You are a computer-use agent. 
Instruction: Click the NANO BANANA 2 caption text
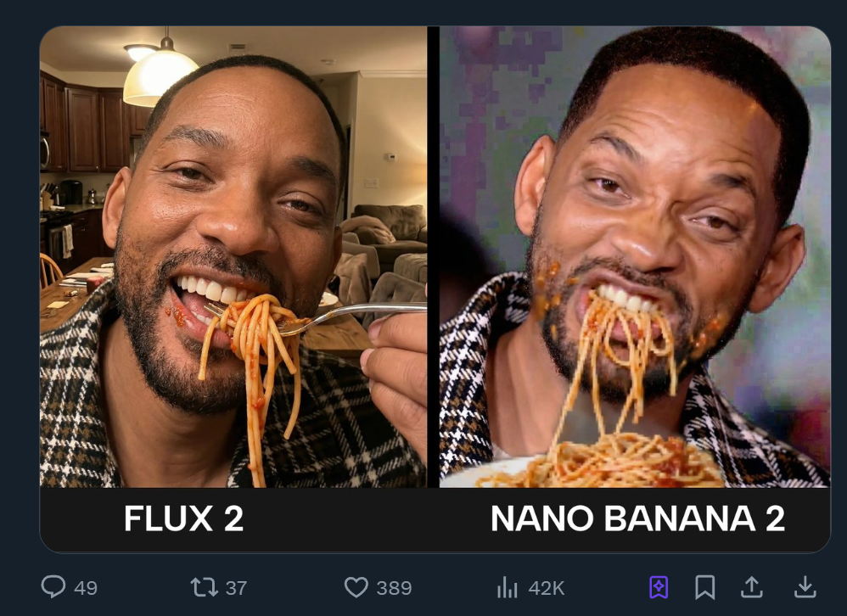click(637, 518)
